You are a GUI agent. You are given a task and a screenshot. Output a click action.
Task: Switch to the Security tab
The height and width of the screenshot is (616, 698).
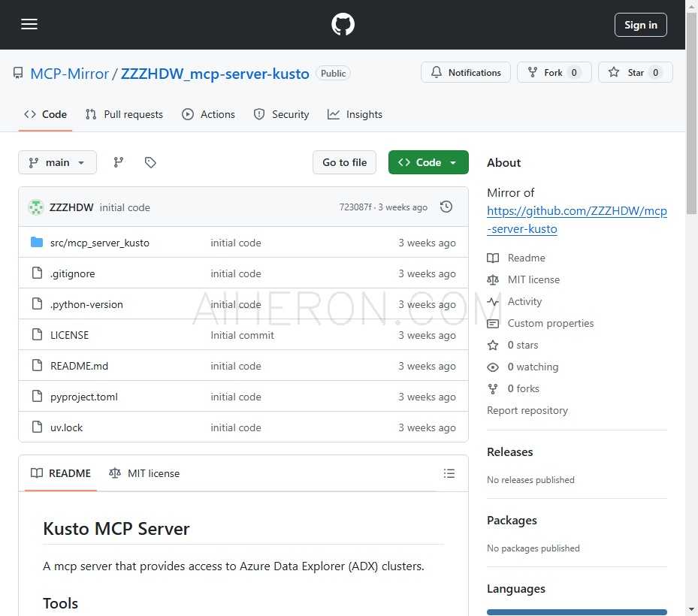281,114
